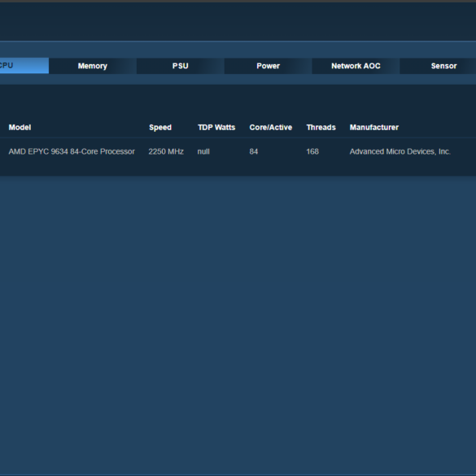Switch to the Network AOC tab
476x476 pixels.
pos(356,66)
